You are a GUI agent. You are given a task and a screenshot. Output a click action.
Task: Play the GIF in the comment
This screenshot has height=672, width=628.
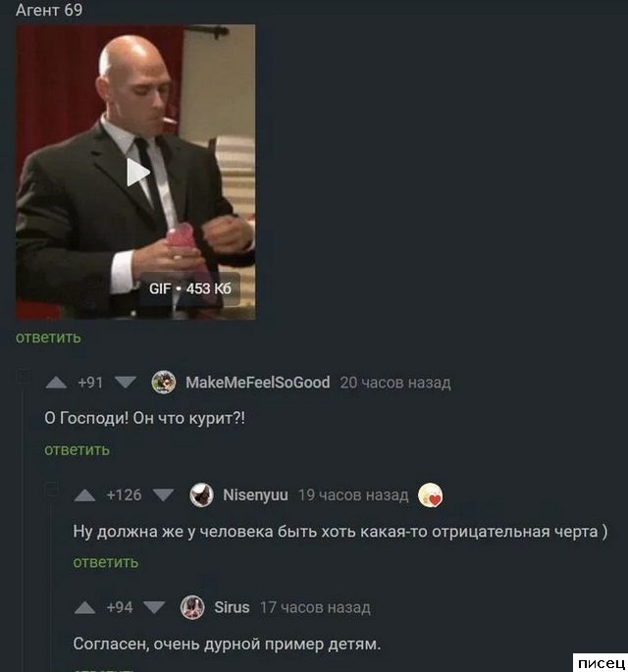137,172
